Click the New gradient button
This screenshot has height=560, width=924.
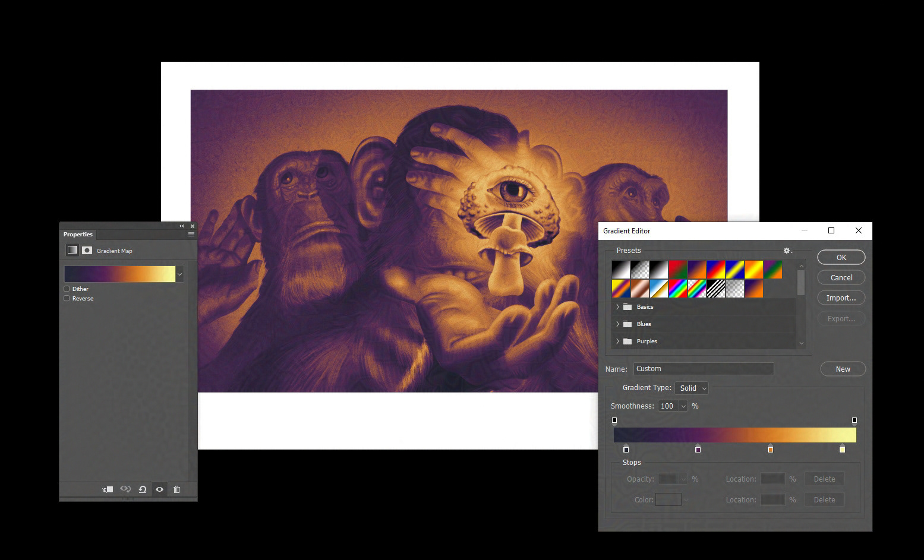(x=843, y=369)
